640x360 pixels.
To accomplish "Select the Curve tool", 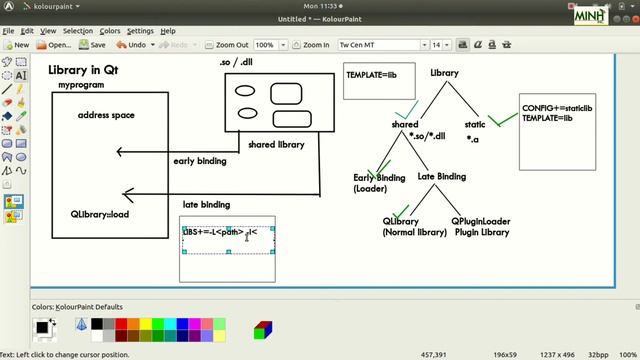I will (21, 171).
